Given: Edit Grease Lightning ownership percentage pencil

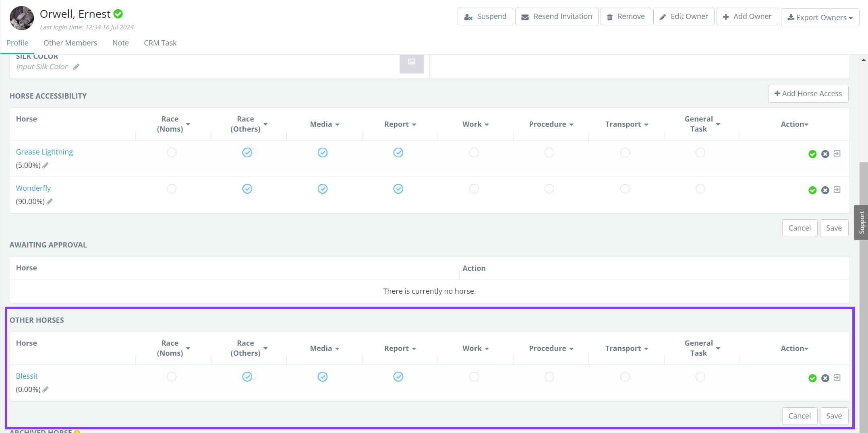Looking at the screenshot, I should click(x=46, y=165).
